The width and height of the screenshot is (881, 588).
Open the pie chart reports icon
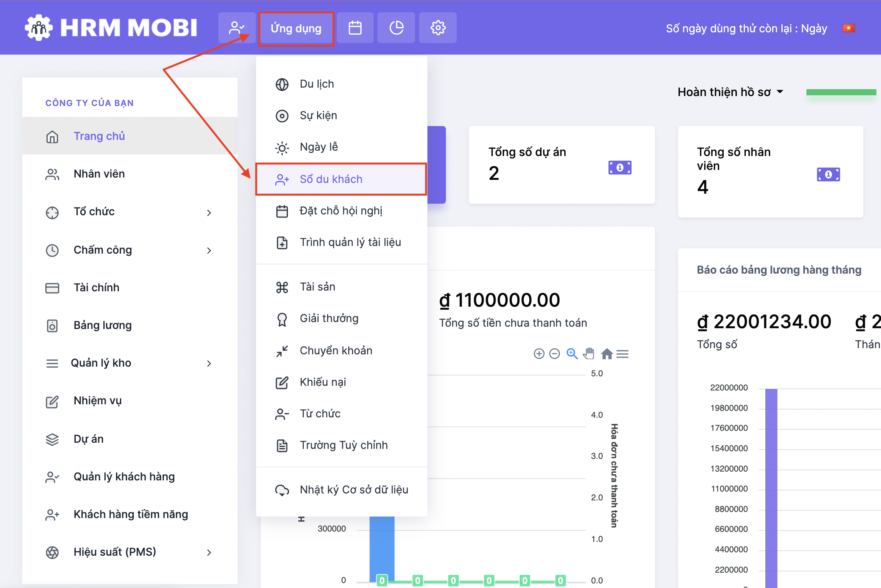pos(396,28)
